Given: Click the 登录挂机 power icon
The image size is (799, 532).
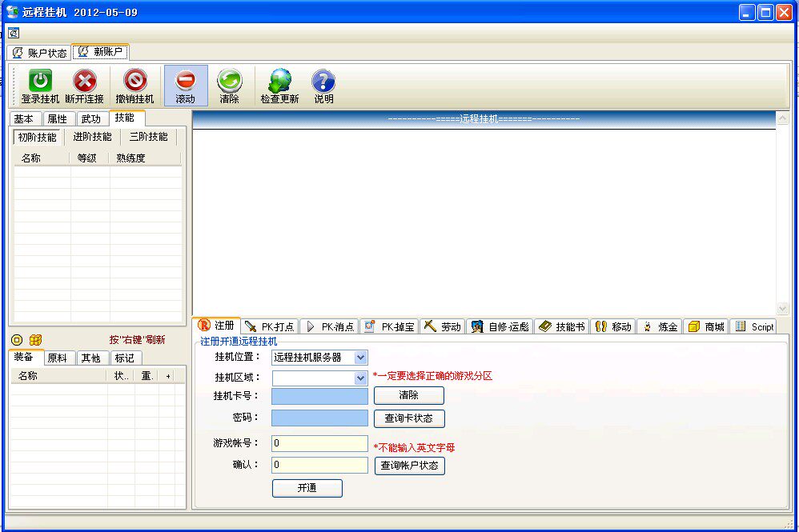Looking at the screenshot, I should [40, 81].
